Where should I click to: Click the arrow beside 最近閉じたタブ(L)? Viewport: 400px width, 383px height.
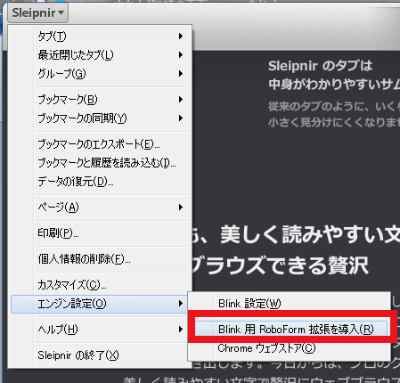tap(180, 55)
